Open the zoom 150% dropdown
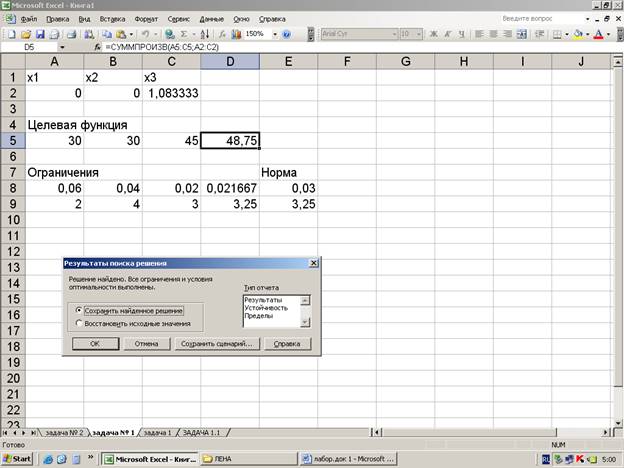The width and height of the screenshot is (624, 468). [274, 34]
